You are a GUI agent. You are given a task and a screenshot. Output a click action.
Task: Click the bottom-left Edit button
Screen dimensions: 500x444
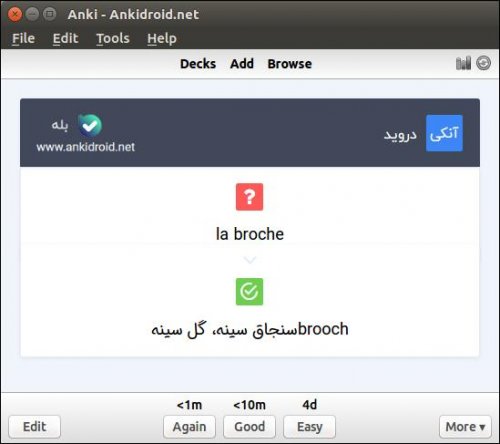[34, 426]
